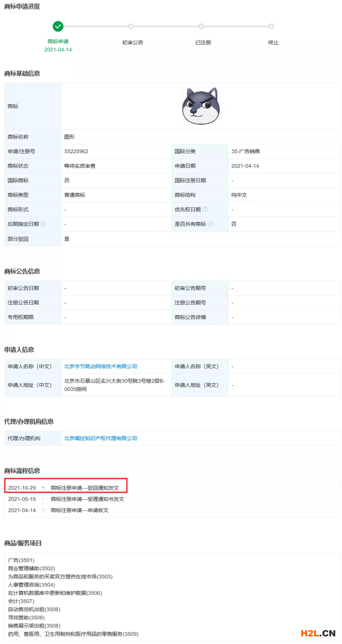Click the 商标公告信息 section heading
This screenshot has height=644, width=342.
tap(22, 272)
